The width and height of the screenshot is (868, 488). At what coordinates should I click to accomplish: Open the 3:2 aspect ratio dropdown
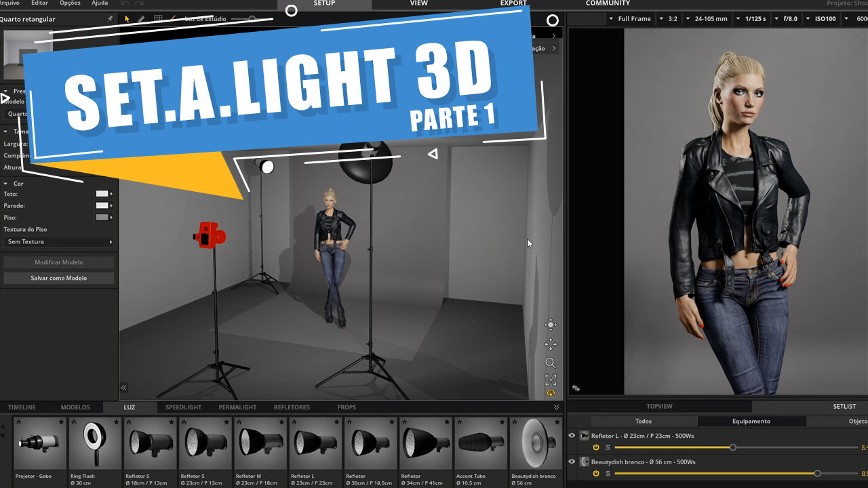[669, 19]
